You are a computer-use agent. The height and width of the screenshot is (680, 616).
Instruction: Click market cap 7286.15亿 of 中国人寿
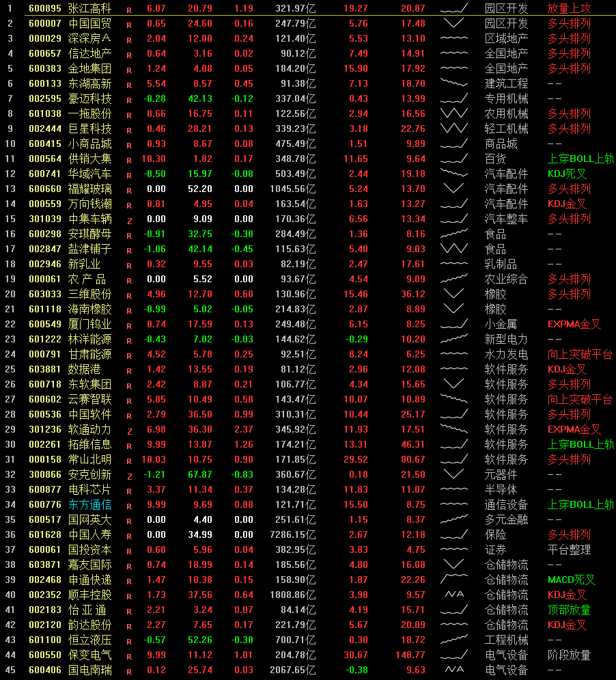292,534
